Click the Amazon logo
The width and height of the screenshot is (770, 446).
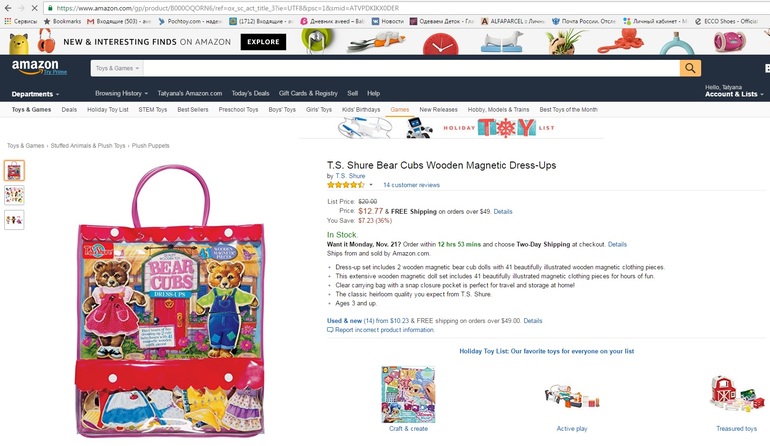click(x=35, y=68)
